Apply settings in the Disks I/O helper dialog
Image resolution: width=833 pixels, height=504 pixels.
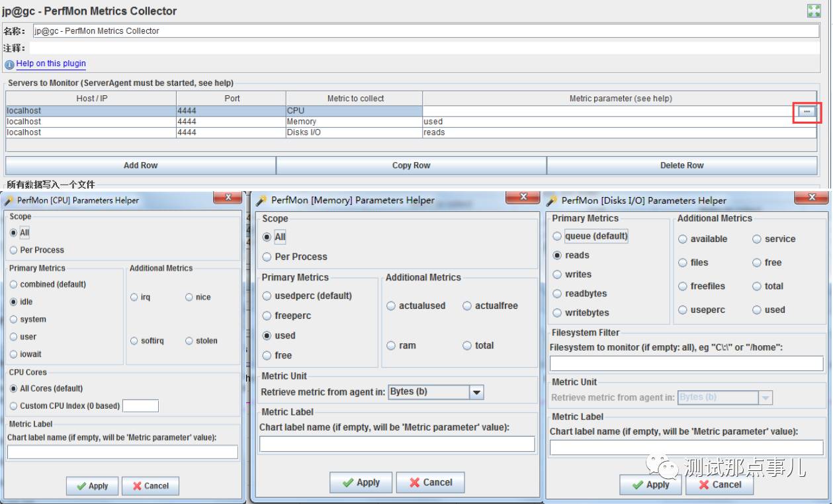pos(651,485)
